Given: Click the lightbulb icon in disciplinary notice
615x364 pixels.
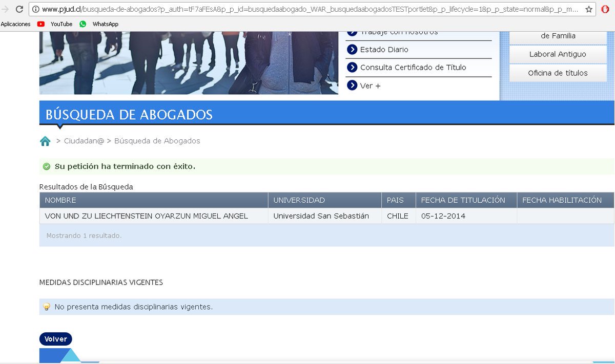Looking at the screenshot, I should pos(47,307).
